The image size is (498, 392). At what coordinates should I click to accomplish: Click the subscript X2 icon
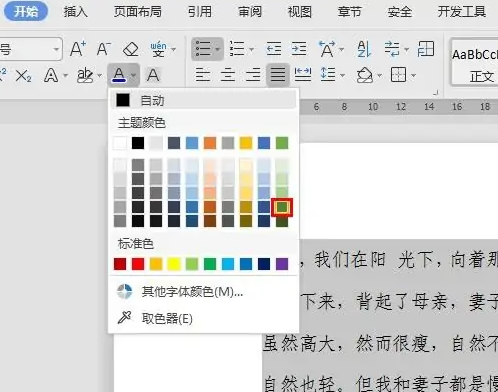coord(23,76)
